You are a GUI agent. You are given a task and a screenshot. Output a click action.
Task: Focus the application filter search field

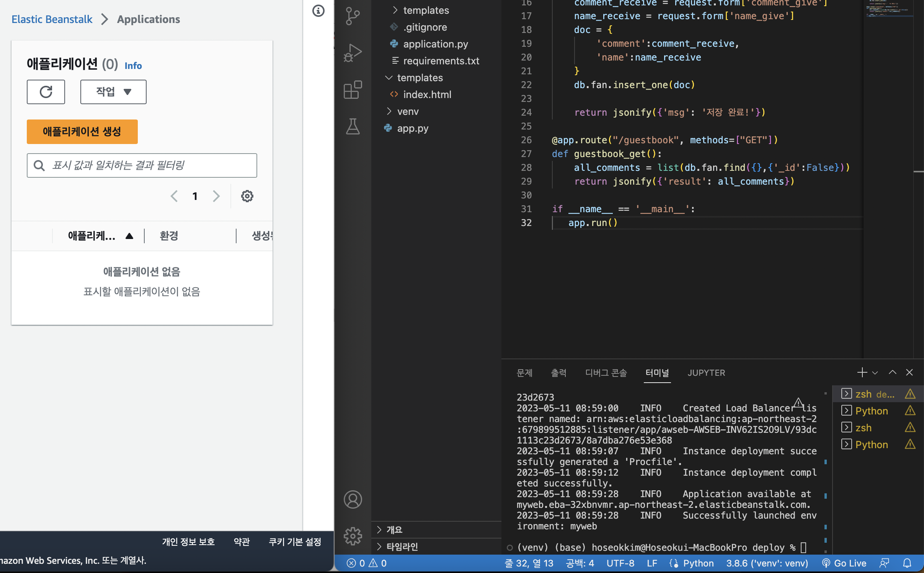tap(142, 165)
